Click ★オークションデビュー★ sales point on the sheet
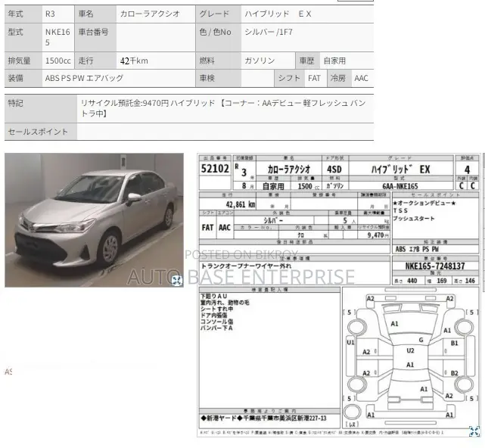Image resolution: width=485 pixels, height=448 pixels. [x=424, y=204]
